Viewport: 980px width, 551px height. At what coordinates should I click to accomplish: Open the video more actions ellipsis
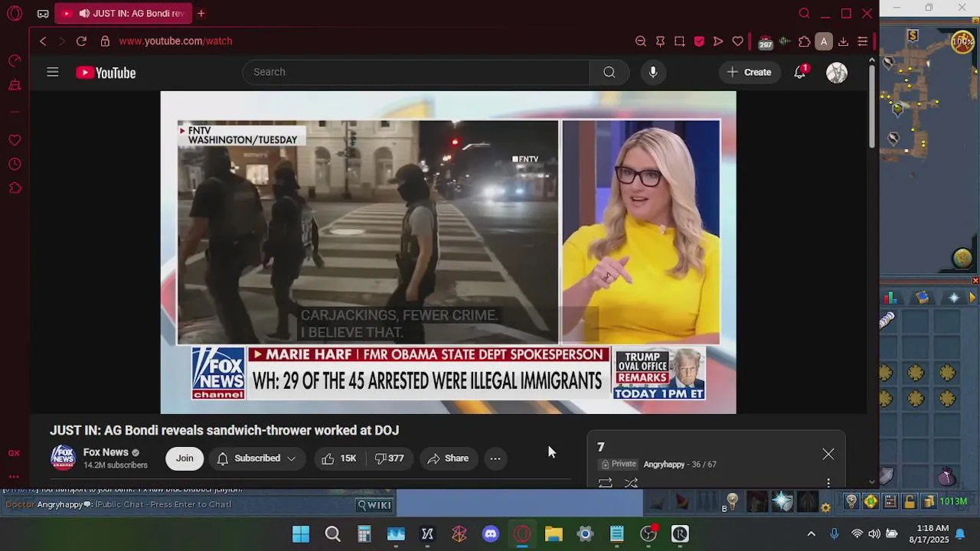click(x=495, y=458)
